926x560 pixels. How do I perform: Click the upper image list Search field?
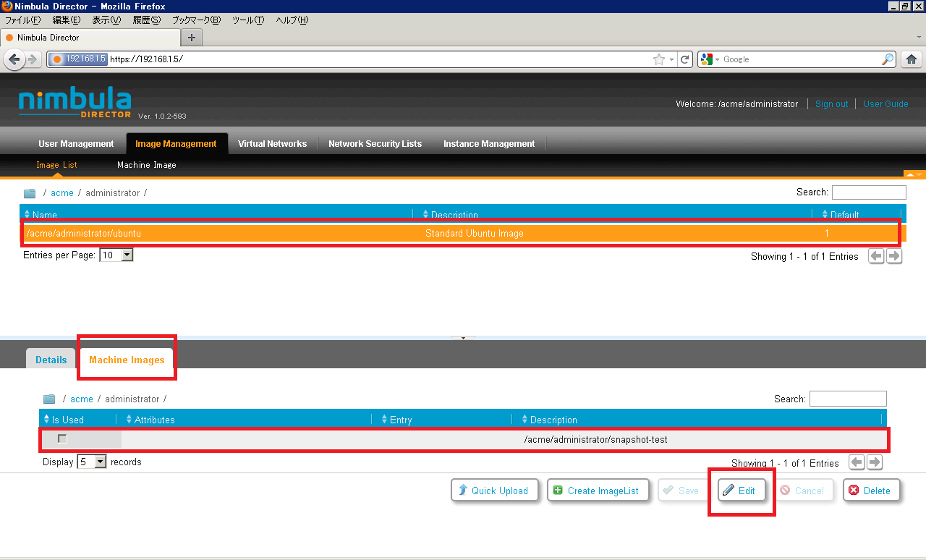tap(869, 192)
